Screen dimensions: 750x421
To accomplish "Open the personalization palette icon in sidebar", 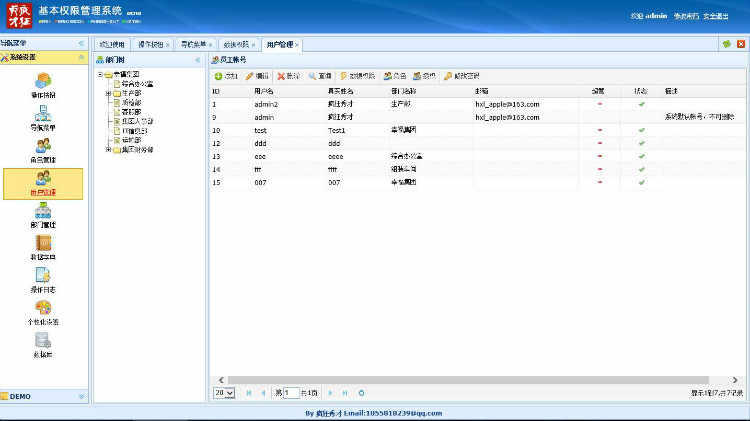I will (x=43, y=308).
